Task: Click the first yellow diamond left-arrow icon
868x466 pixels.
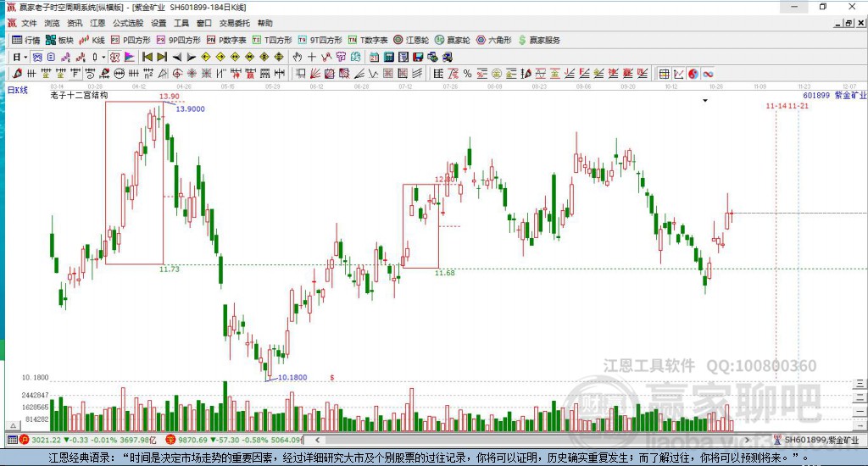Action: [x=205, y=57]
